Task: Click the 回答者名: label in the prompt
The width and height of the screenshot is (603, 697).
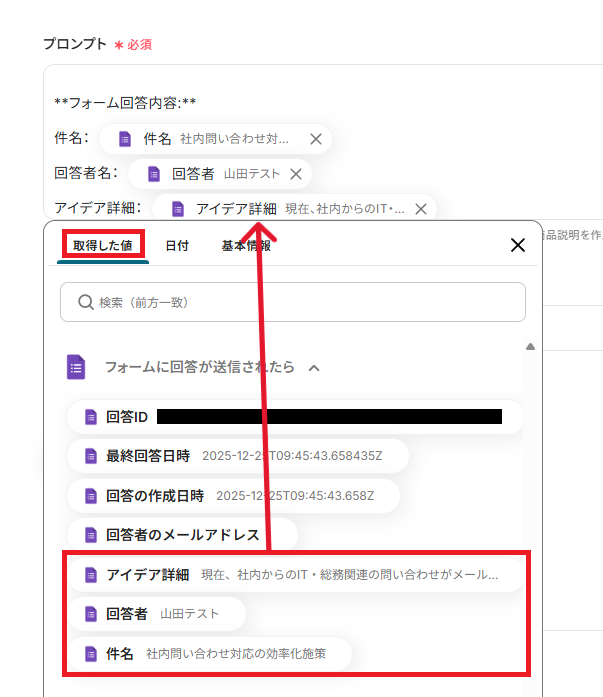Action: [x=86, y=172]
